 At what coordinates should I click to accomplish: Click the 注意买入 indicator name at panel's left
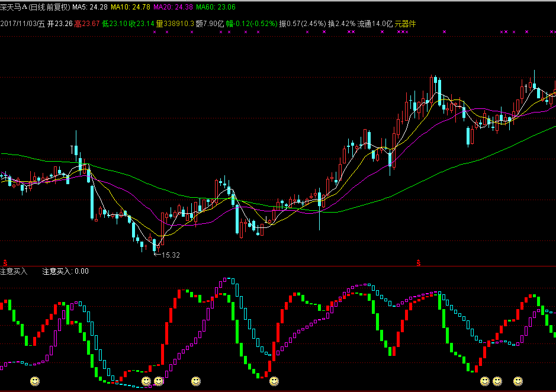coord(14,271)
